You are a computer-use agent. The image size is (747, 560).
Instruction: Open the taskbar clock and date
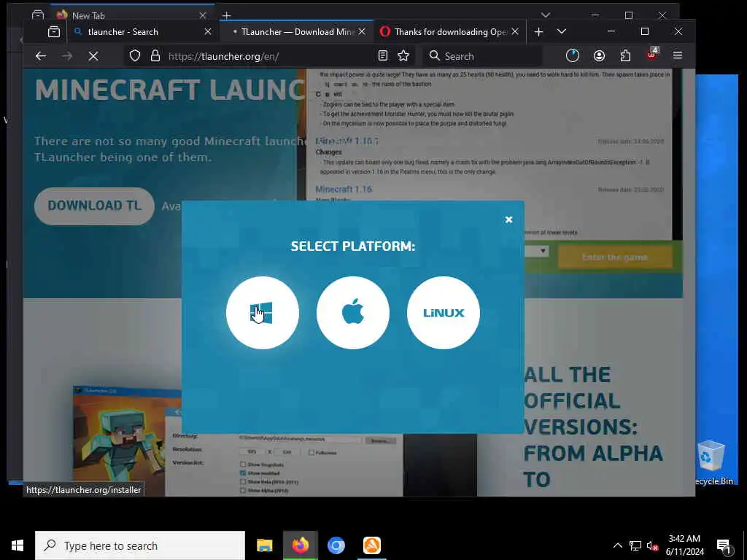[x=684, y=545]
